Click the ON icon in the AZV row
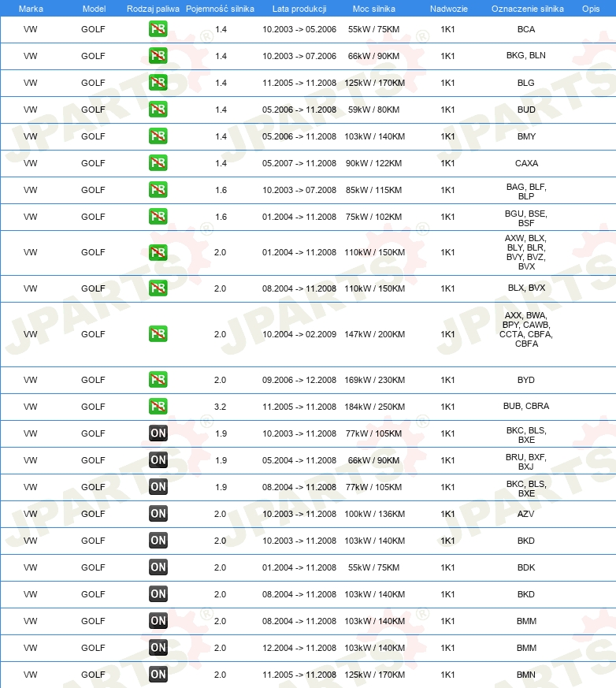 158,513
